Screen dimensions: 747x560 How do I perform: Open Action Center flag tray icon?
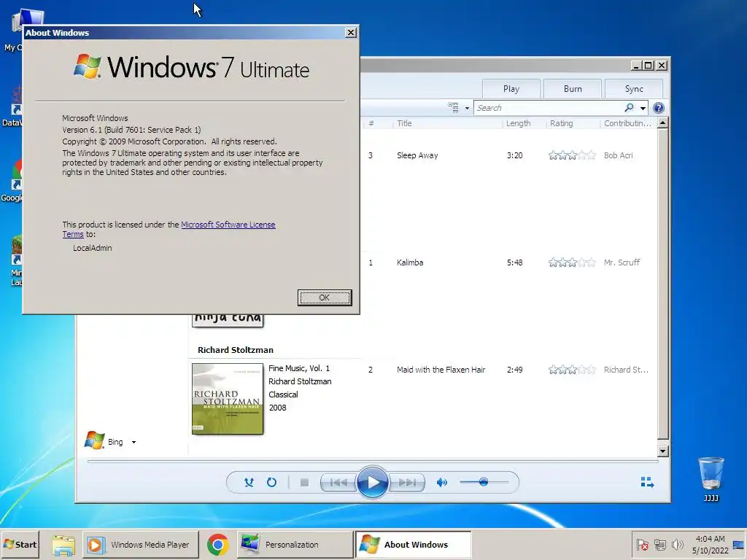point(642,545)
